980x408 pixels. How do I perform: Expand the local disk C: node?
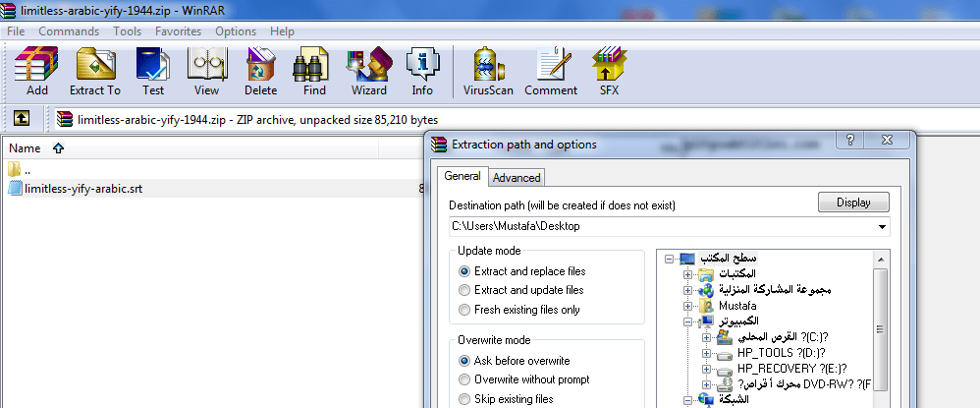(x=707, y=338)
